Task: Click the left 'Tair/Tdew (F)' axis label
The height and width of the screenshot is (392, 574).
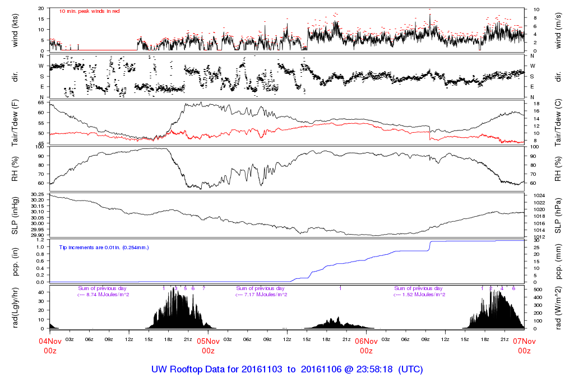Action: point(15,123)
